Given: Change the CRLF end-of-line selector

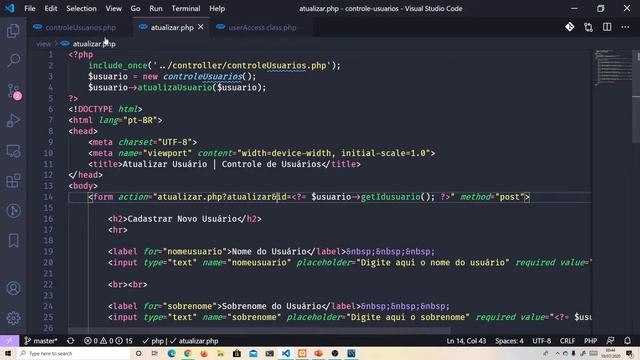Looking at the screenshot, I should [567, 340].
